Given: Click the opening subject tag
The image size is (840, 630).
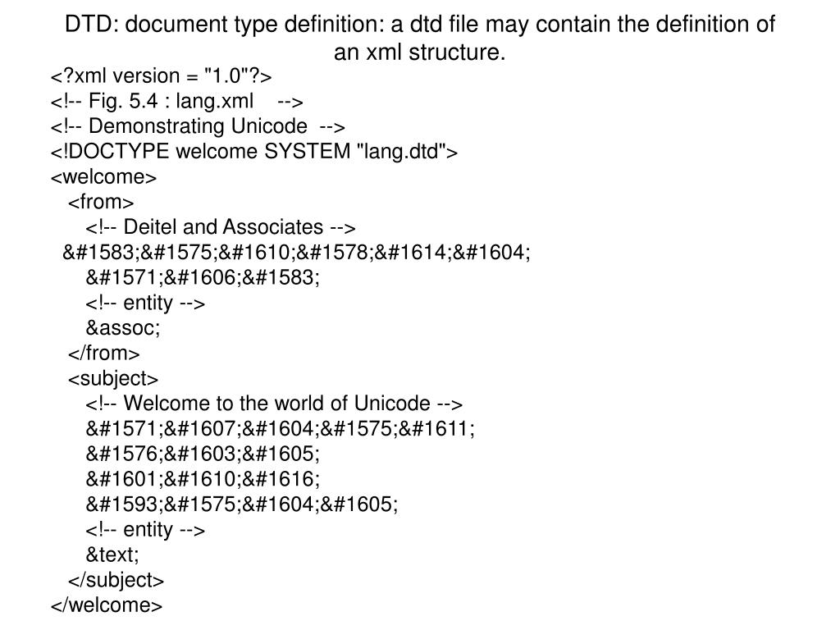Looking at the screenshot, I should click(x=113, y=379).
